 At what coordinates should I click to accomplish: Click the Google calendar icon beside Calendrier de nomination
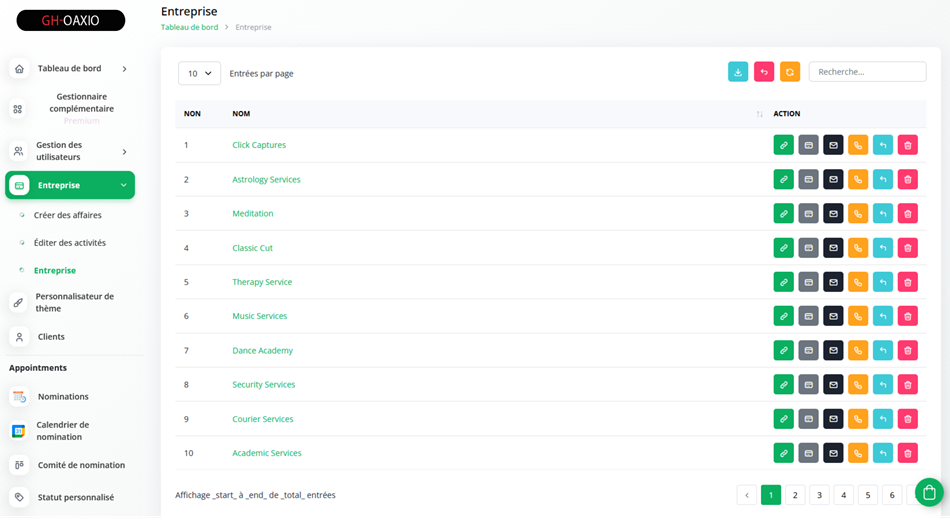[x=19, y=431]
